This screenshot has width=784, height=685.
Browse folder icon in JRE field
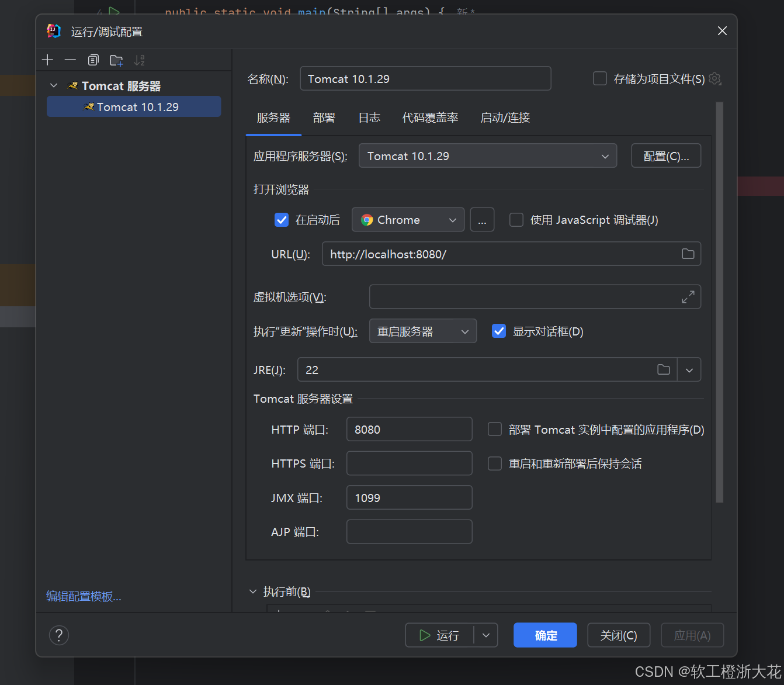point(664,369)
